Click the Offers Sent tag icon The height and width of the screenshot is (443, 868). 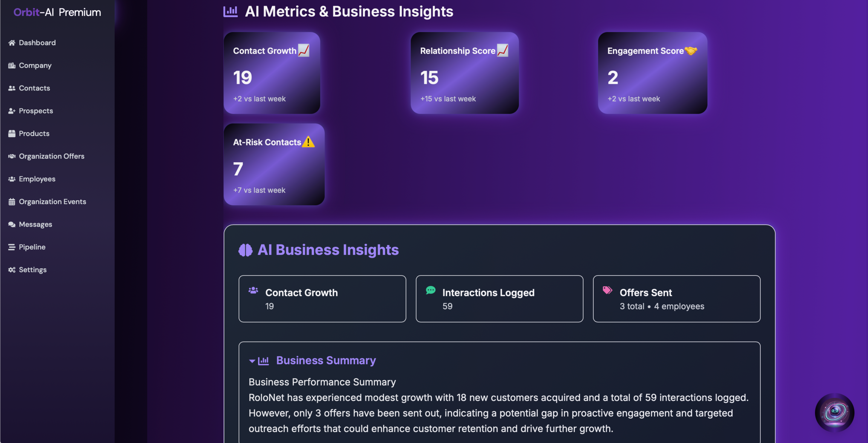pos(607,290)
